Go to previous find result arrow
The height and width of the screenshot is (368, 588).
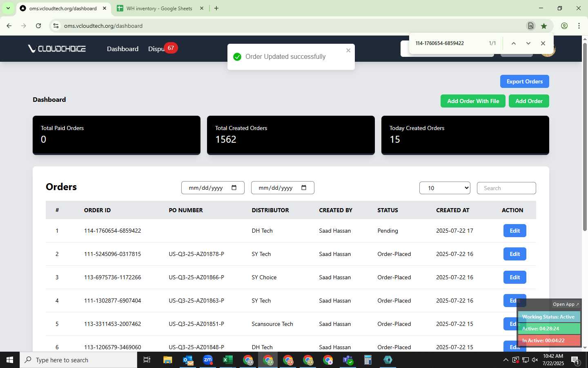514,43
